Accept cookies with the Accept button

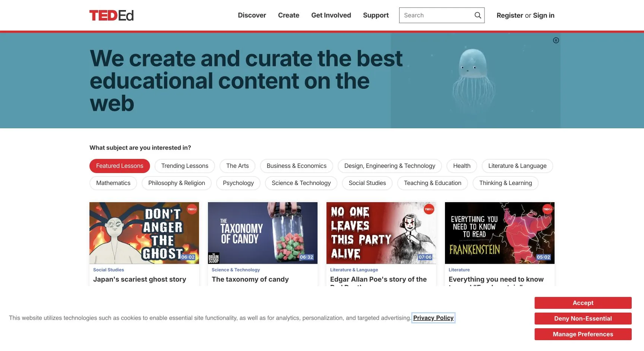click(583, 303)
